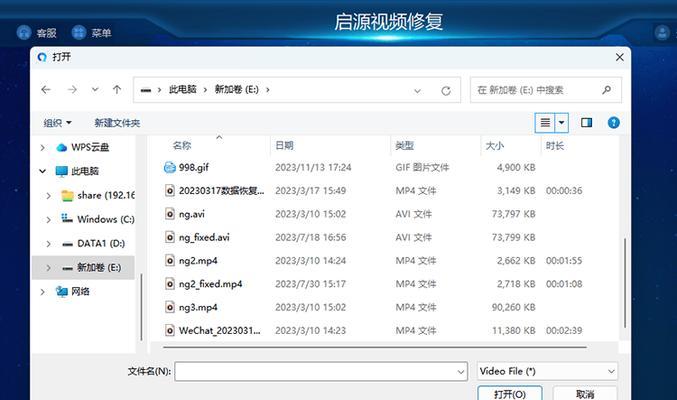Screen dimensions: 677x400
Task: Open recent locations chevron next to arrows
Action: [x=95, y=89]
